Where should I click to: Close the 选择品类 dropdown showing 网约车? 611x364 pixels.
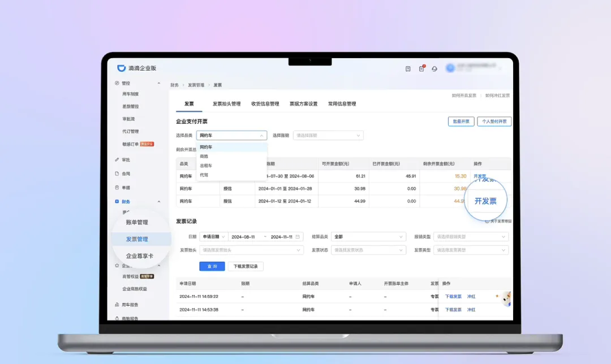click(x=231, y=136)
